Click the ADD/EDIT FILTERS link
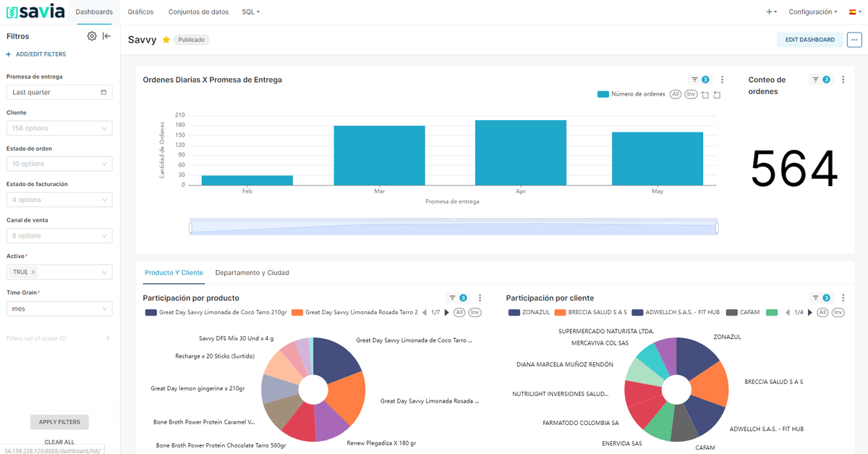 [36, 54]
